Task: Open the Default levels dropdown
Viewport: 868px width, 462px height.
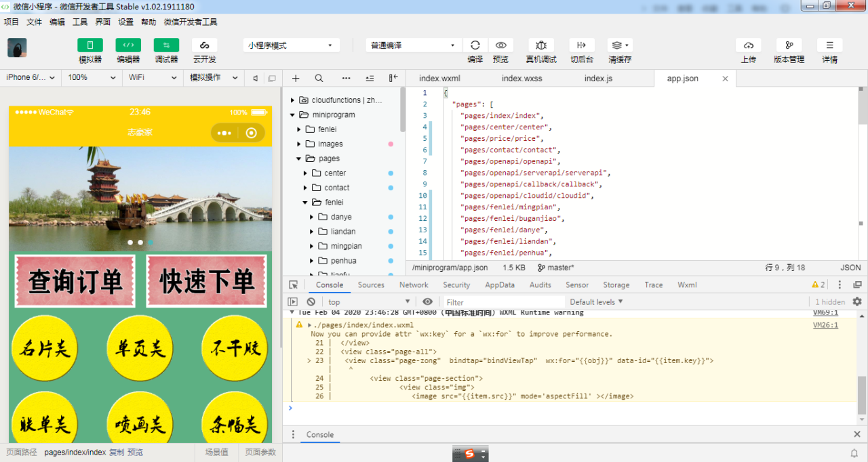Action: pos(596,301)
